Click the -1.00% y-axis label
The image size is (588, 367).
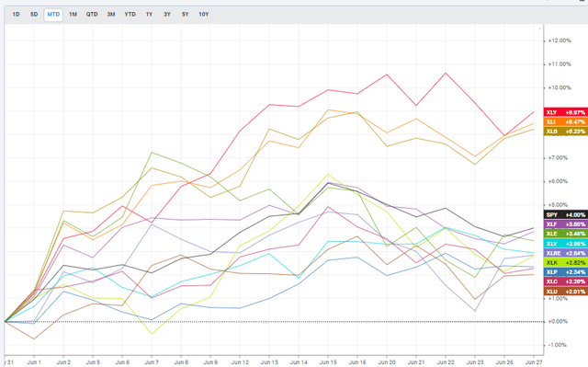click(558, 345)
